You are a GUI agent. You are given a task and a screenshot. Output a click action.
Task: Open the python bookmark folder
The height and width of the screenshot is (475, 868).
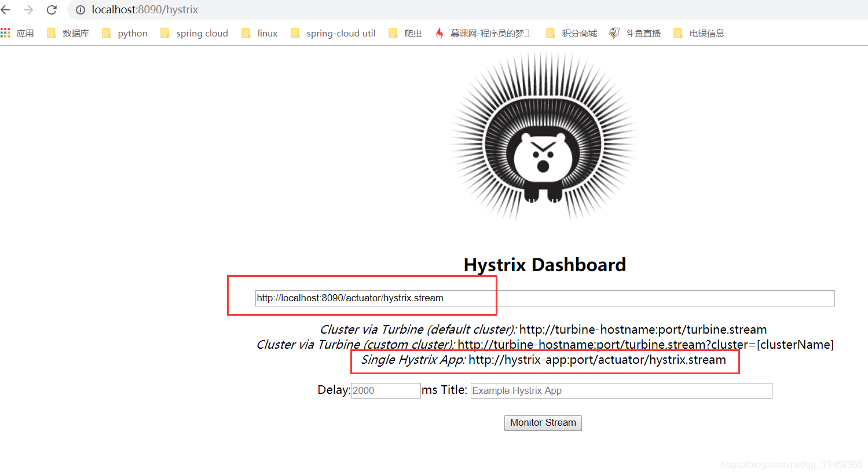124,33
